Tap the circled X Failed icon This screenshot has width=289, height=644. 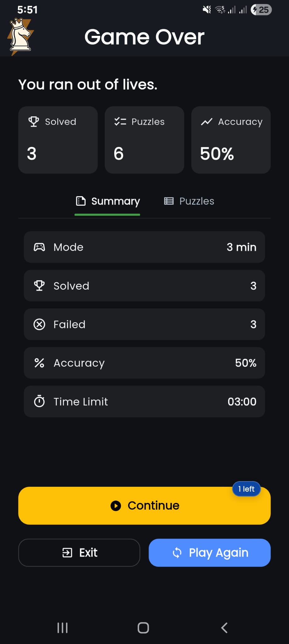39,324
